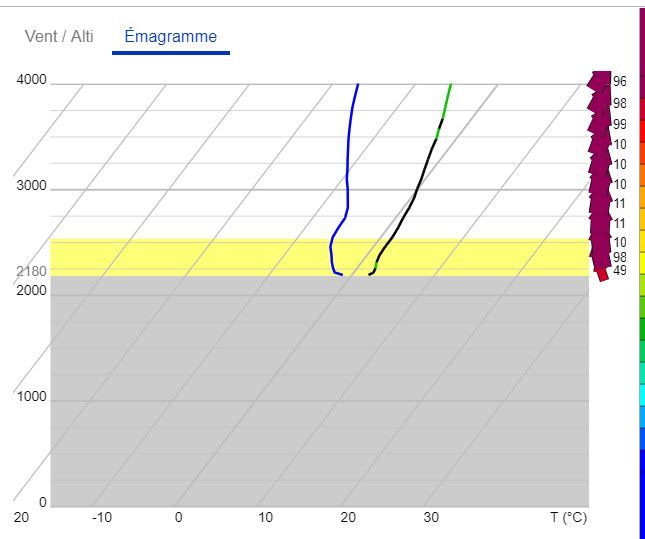Click the wind value 49
Image resolution: width=645 pixels, height=539 pixels.
[x=620, y=270]
